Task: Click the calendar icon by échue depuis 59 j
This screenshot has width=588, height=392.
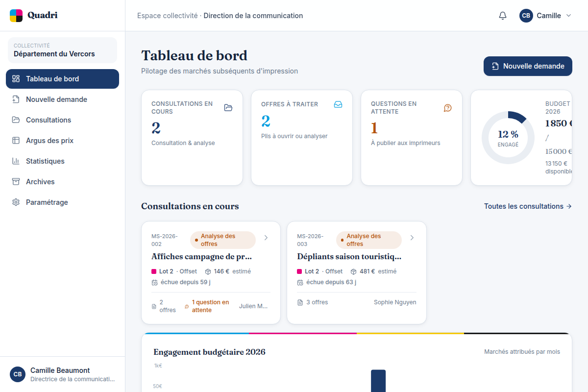Action: point(155,283)
